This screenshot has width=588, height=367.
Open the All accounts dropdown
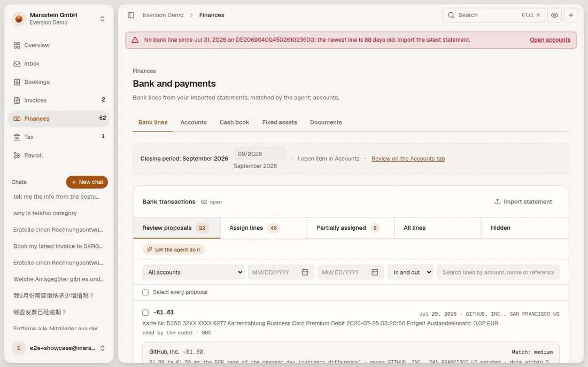pos(193,272)
